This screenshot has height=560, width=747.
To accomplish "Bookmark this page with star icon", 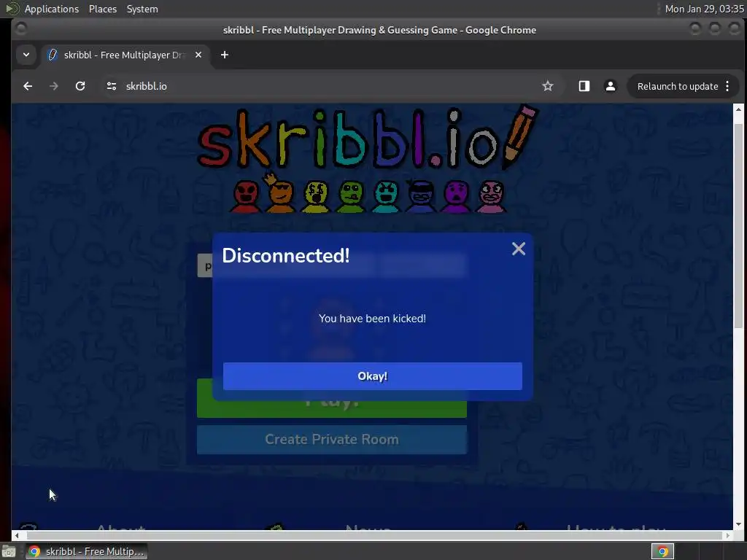I will (x=547, y=86).
